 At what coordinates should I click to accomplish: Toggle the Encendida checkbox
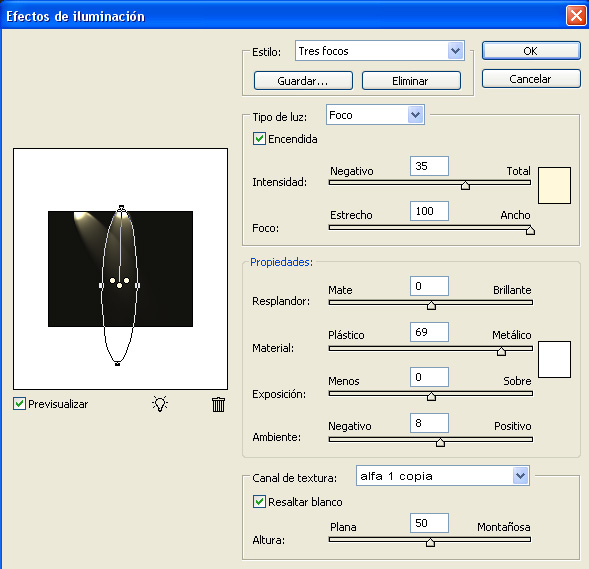[259, 139]
